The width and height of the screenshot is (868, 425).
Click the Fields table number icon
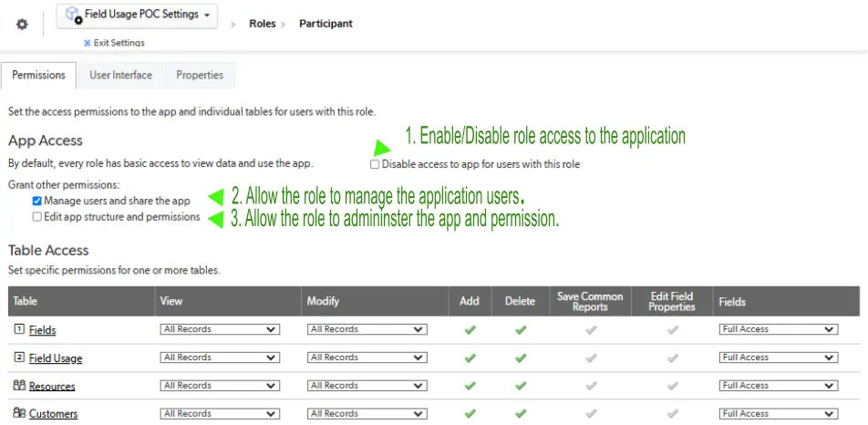[19, 329]
